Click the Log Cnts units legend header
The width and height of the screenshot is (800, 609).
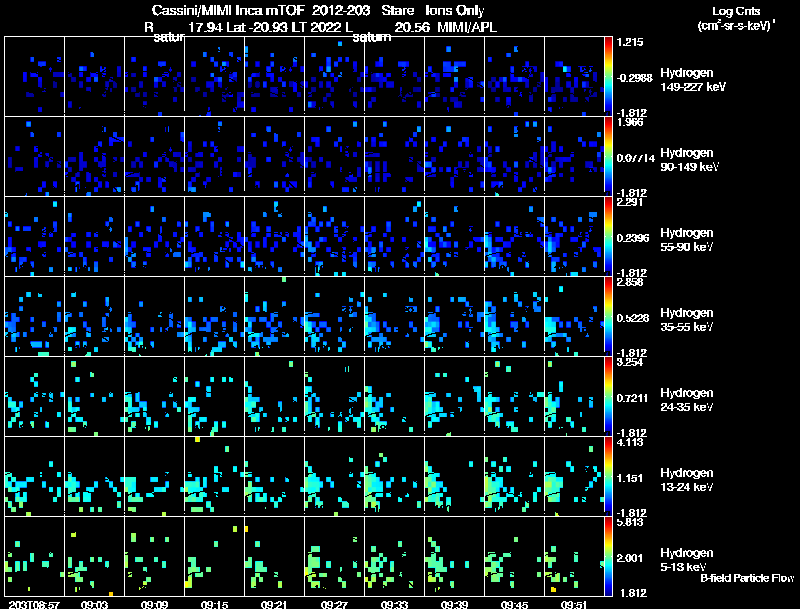(x=736, y=18)
